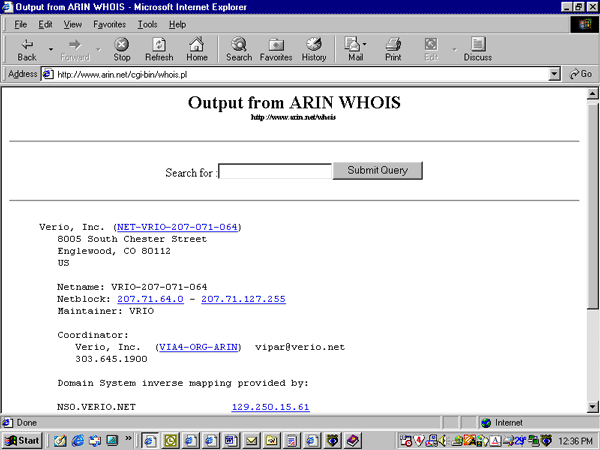Open the VIA4-ORG-ARIN coordinator link
The image size is (600, 450).
point(198,347)
